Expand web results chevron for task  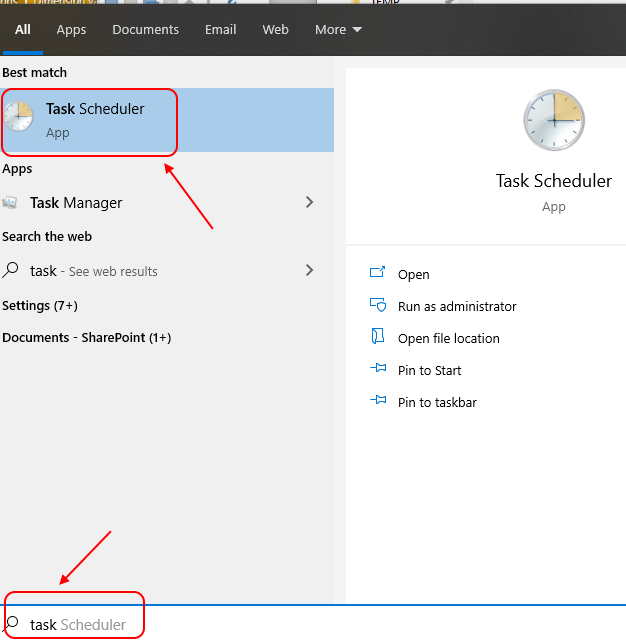coord(309,270)
